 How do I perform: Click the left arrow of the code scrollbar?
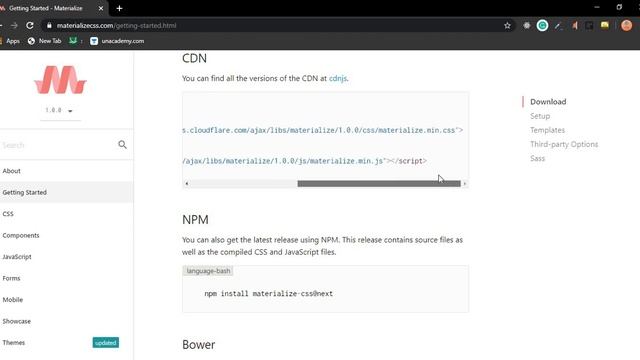187,184
